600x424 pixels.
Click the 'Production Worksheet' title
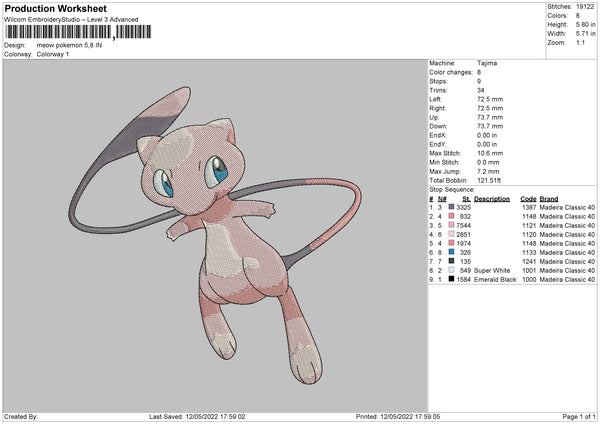(56, 8)
